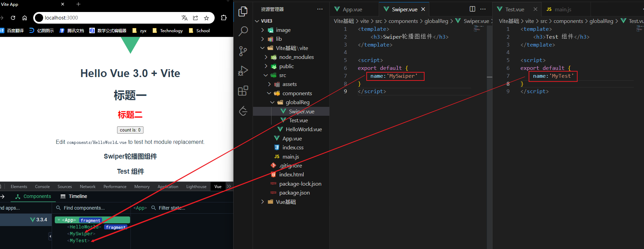644x249 pixels.
Task: Switch to the DevTools Lighthouse tab
Action: [196, 187]
